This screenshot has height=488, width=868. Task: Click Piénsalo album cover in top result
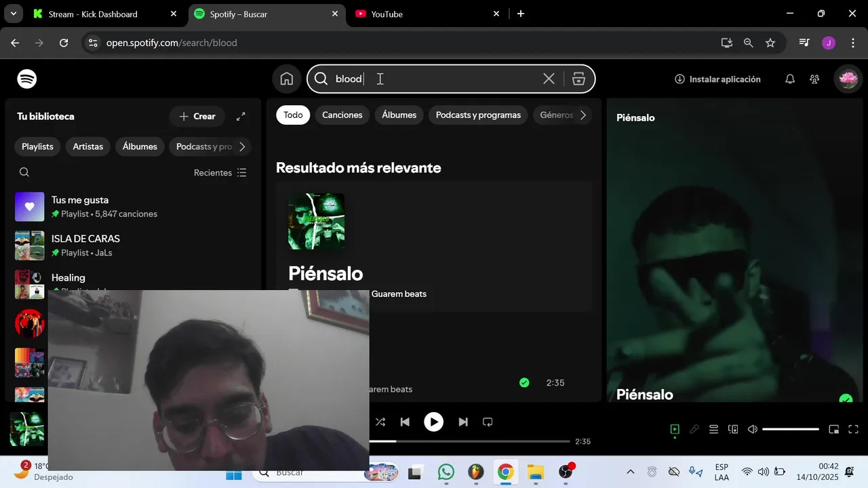316,221
